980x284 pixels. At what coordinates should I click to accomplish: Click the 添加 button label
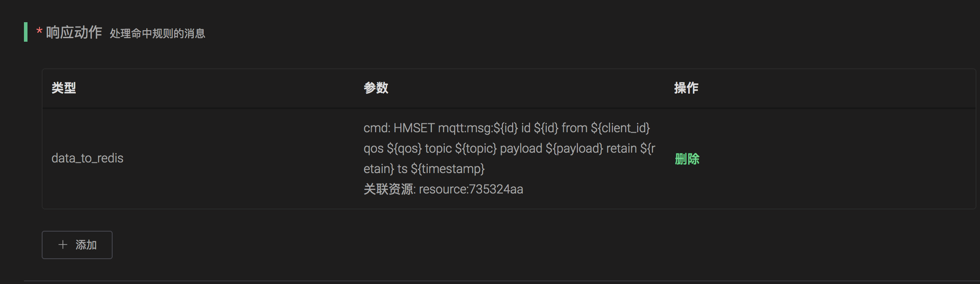(x=86, y=245)
